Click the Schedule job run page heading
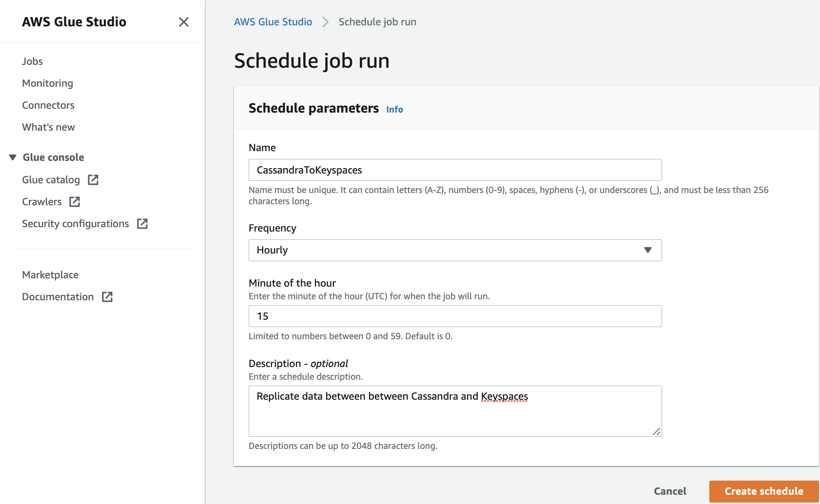The image size is (820, 504). click(312, 61)
